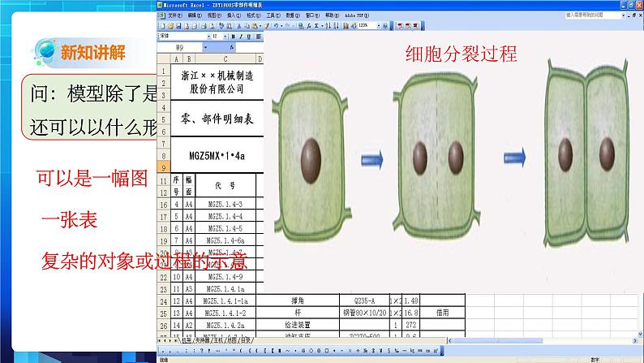Click the horizontal scrollbar thumb

tap(498, 341)
